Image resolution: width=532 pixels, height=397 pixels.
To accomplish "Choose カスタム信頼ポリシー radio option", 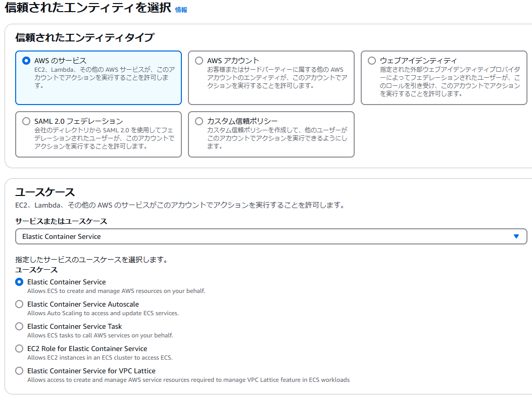I will tap(199, 121).
